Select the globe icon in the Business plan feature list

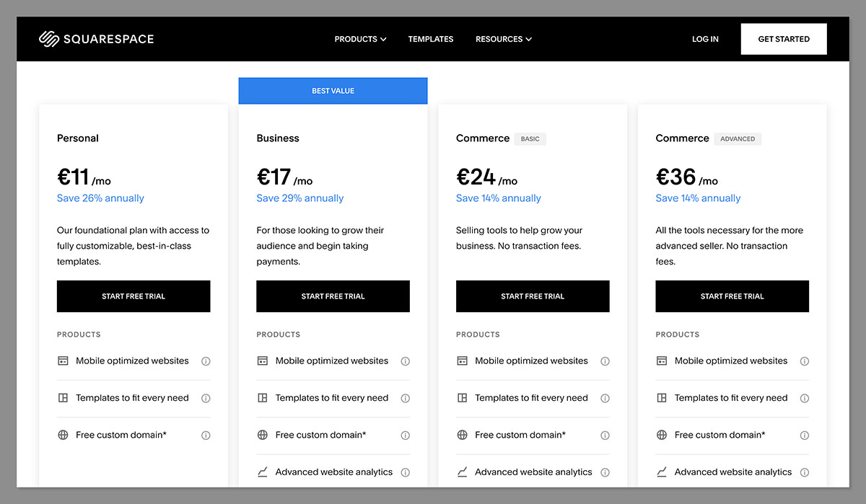click(x=263, y=435)
